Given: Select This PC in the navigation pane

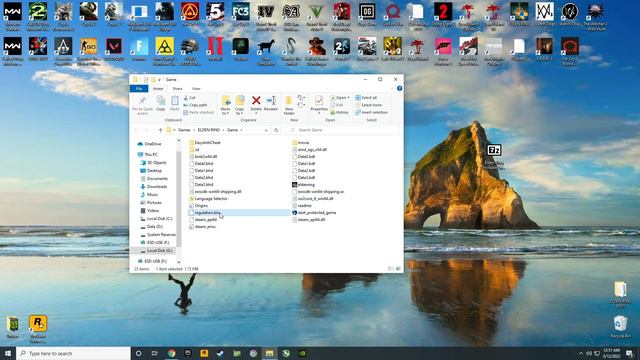Looking at the screenshot, I should [148, 154].
